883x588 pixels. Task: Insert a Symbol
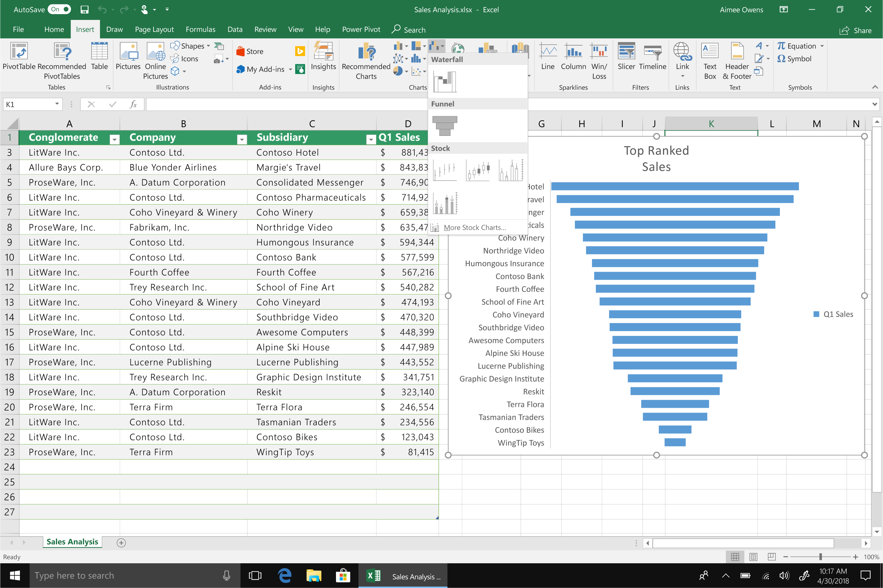(794, 59)
